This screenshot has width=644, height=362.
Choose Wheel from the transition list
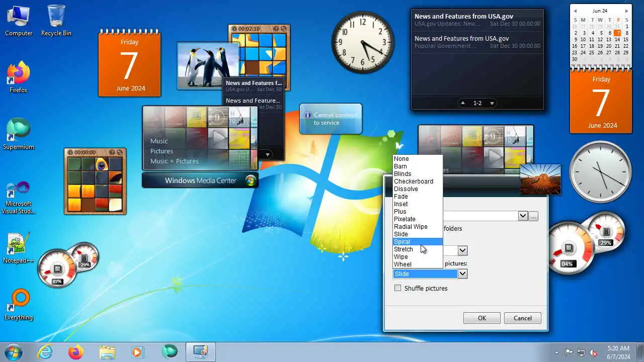point(418,264)
